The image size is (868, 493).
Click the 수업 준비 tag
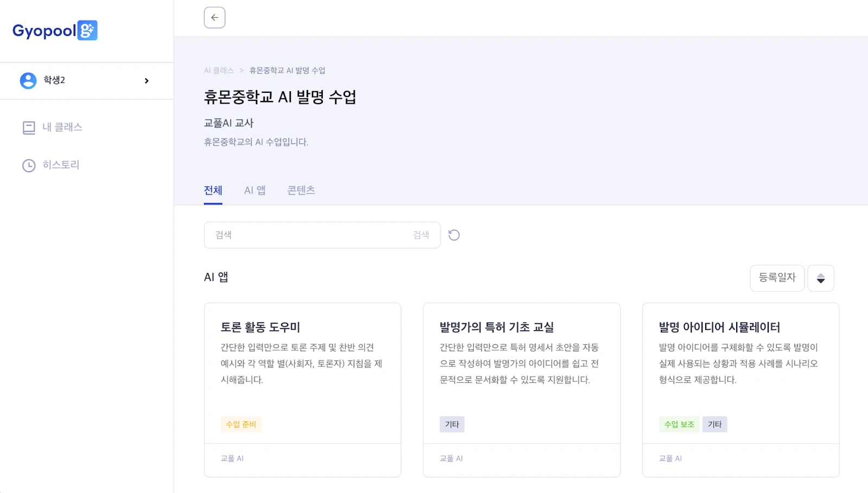pyautogui.click(x=241, y=425)
